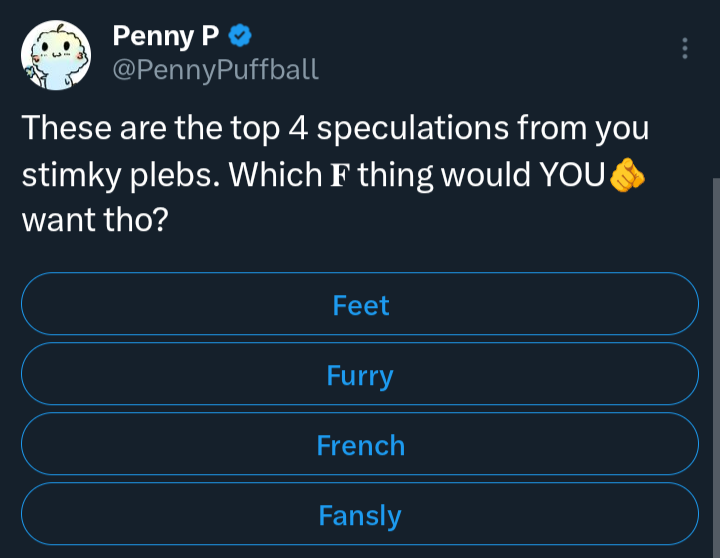Click the pointing finger emoji
The width and height of the screenshot is (720, 558).
[x=627, y=176]
